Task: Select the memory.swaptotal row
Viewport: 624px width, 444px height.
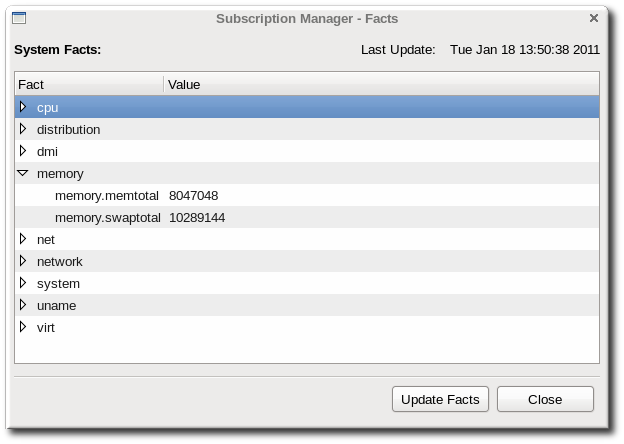Action: [x=307, y=217]
